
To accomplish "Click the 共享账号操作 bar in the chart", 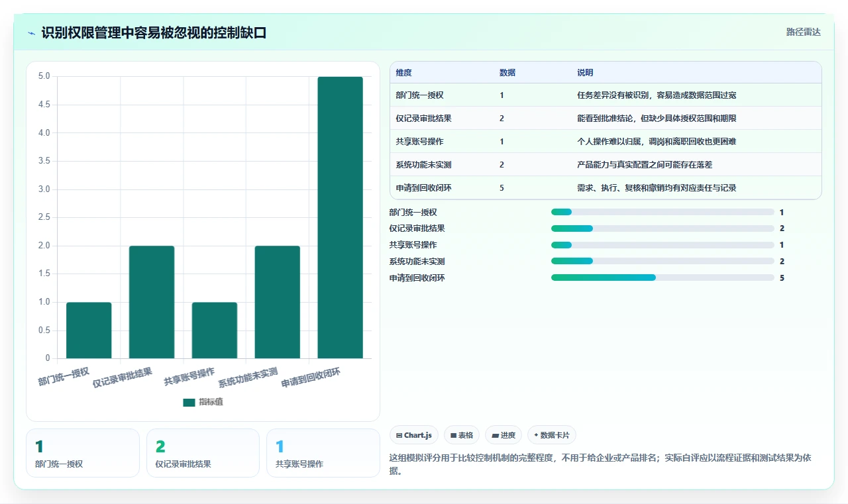I will (x=215, y=330).
